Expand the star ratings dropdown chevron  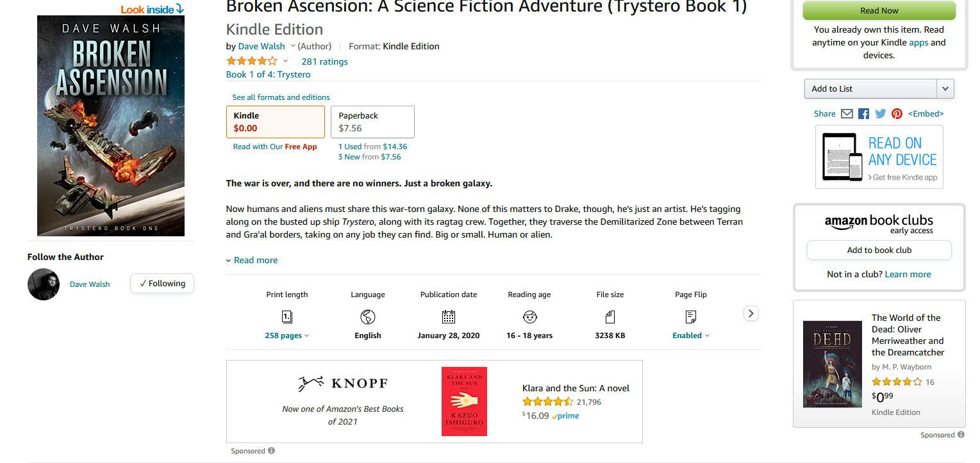[x=286, y=61]
